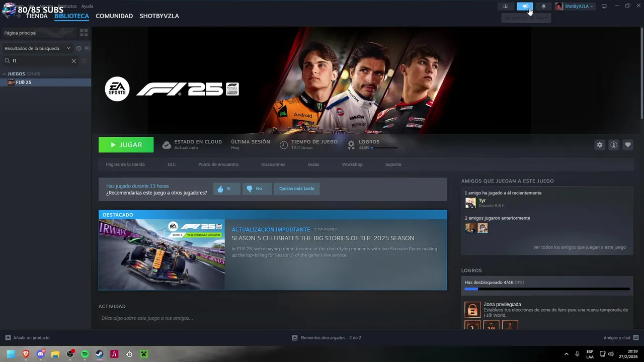Open Windows Start menu
644x362 pixels.
[x=11, y=354]
